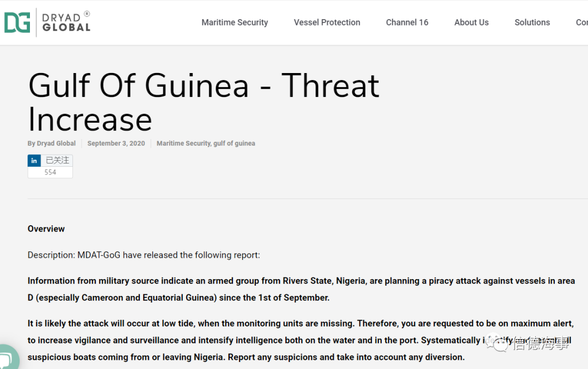
Task: Click the Maritime Security category tag
Action: (183, 143)
